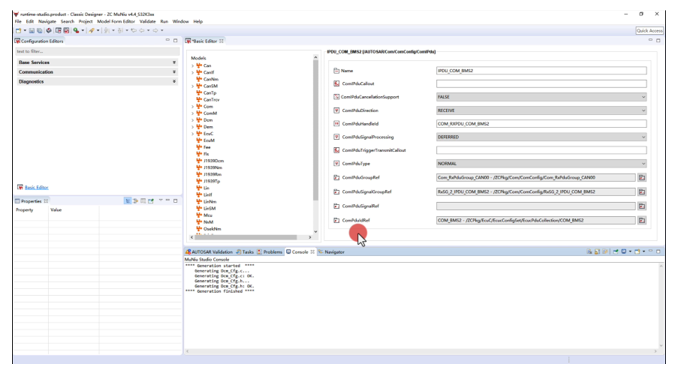Click Models tree vertical scrollbar thumb
The width and height of the screenshot is (681, 371).
(x=315, y=130)
